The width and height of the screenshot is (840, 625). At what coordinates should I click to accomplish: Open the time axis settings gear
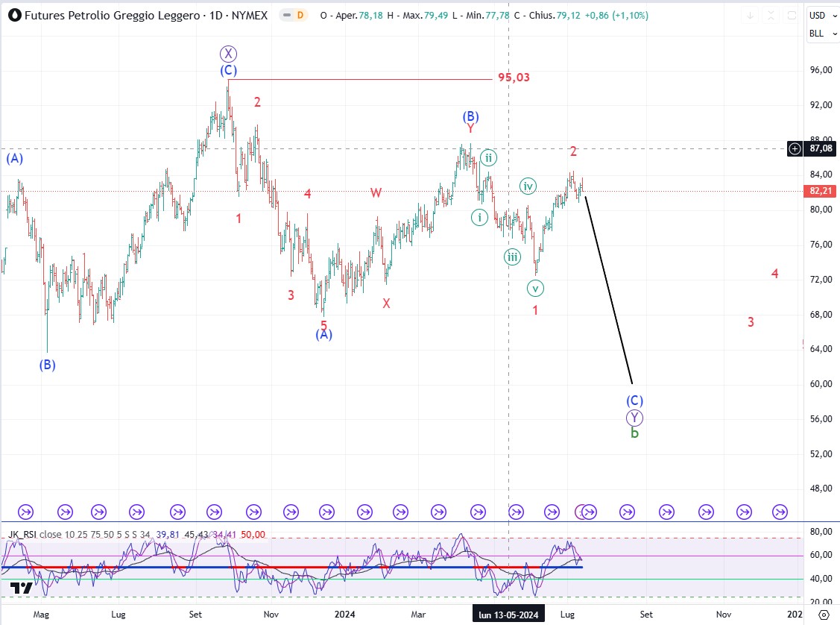pos(824,615)
